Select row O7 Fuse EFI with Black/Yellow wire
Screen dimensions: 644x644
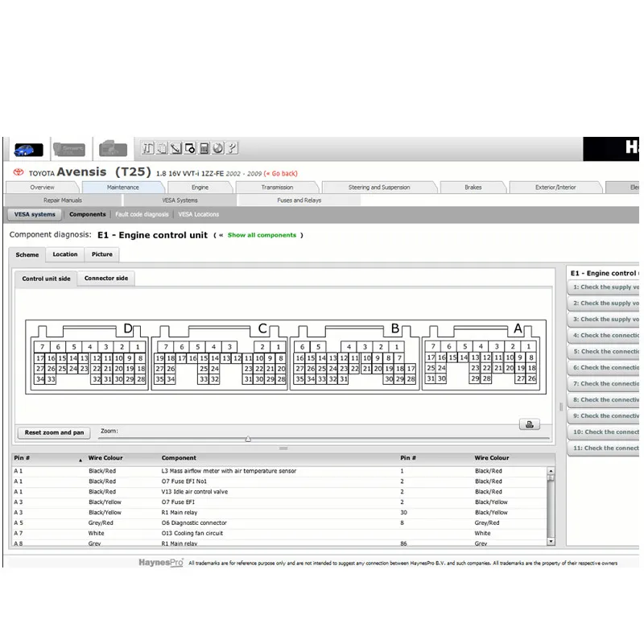[x=280, y=502]
